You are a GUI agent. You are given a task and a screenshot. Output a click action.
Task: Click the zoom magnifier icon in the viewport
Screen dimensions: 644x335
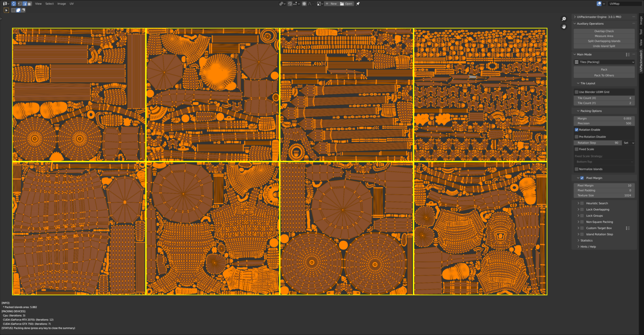click(x=563, y=18)
